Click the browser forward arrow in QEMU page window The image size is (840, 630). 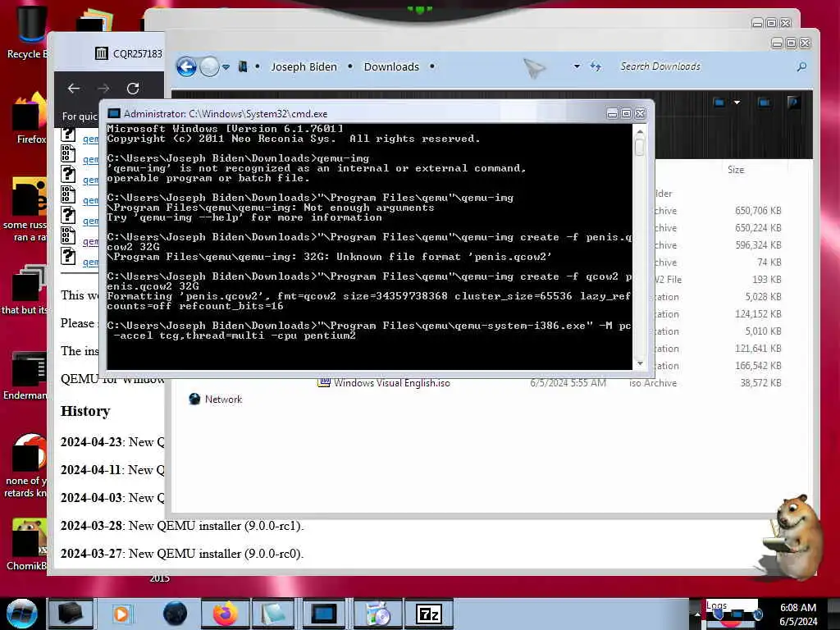(x=103, y=89)
